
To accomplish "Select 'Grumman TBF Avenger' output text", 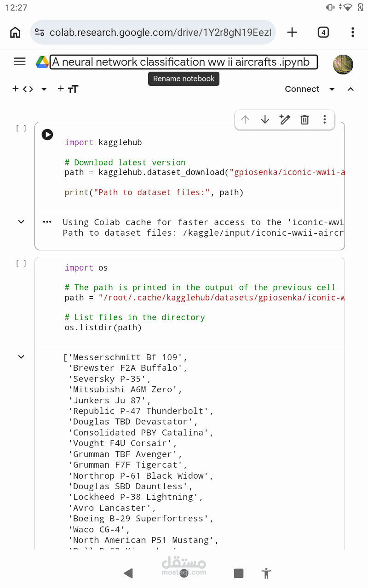I will 125,454.
